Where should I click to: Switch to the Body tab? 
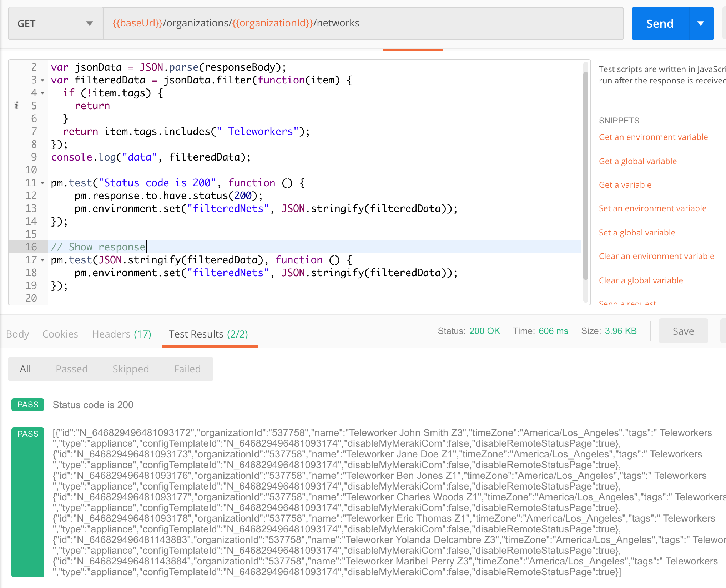[17, 334]
